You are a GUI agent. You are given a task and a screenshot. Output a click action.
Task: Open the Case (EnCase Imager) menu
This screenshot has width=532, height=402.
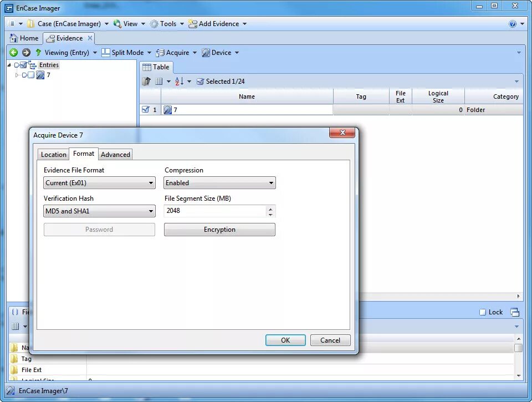[x=68, y=24]
